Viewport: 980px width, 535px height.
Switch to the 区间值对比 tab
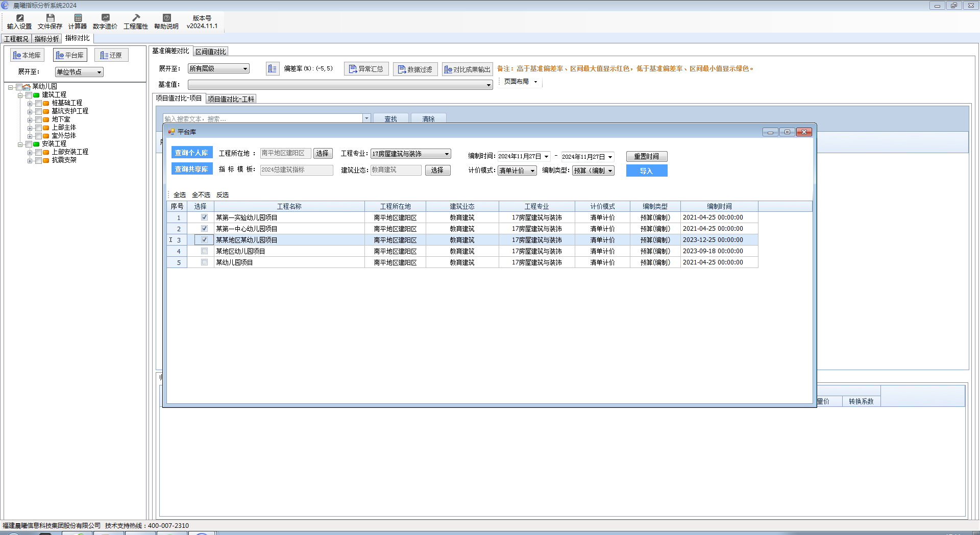211,52
